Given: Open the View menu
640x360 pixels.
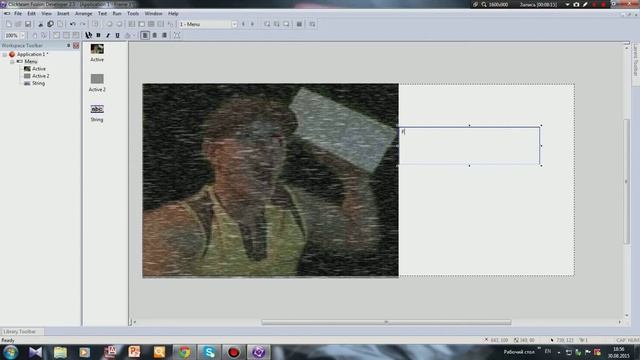Looking at the screenshot, I should click(x=47, y=13).
